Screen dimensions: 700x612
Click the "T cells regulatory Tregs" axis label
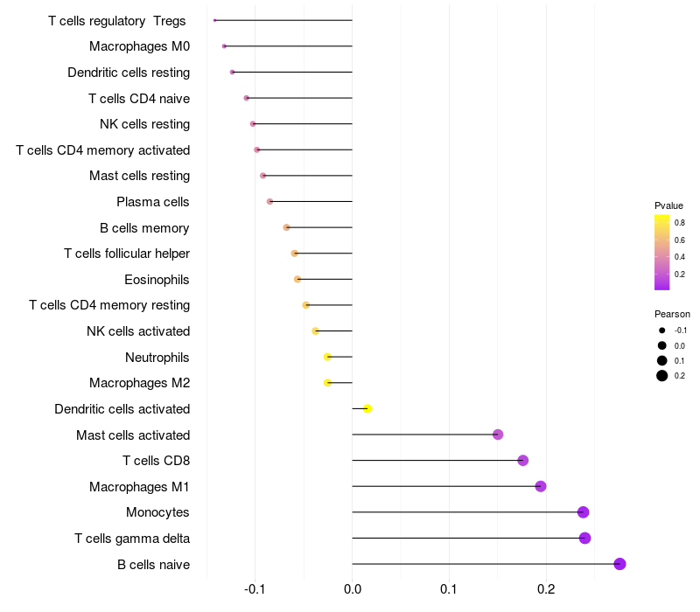(118, 21)
